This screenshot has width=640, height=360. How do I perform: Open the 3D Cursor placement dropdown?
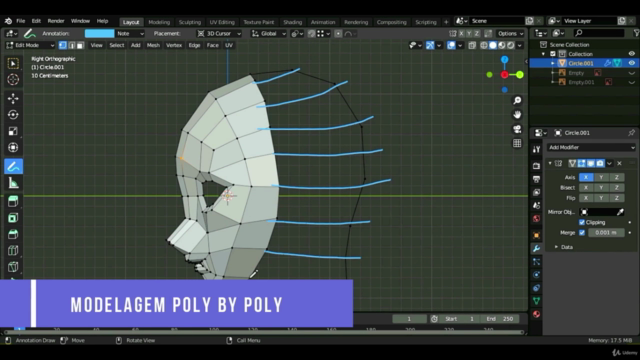(x=219, y=33)
